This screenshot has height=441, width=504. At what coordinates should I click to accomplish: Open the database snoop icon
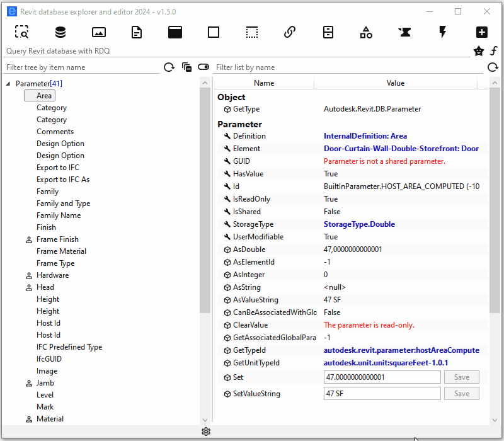coord(60,32)
